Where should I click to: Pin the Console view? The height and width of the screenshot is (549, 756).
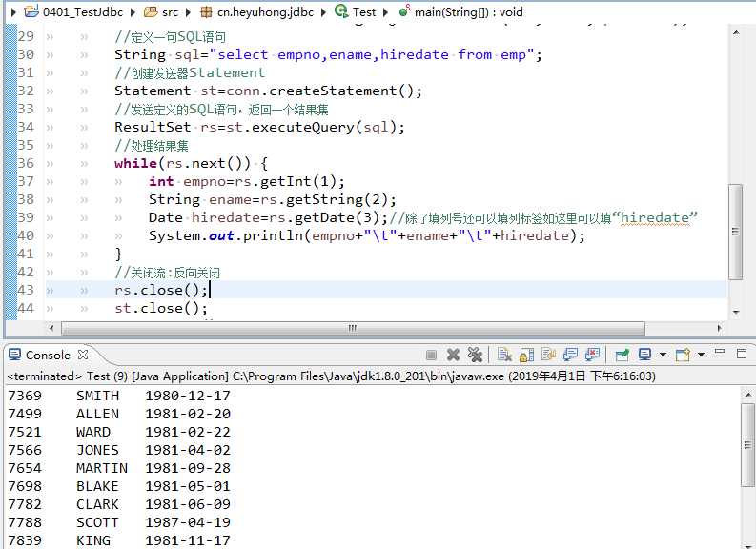[x=622, y=355]
